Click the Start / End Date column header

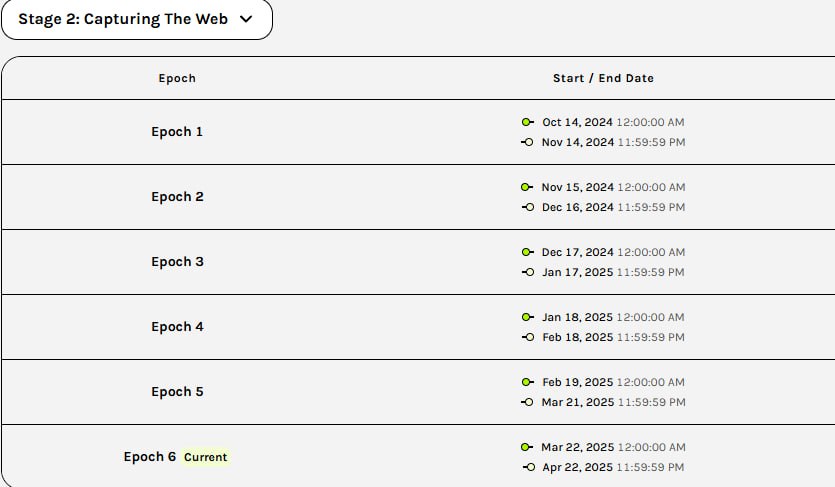point(603,78)
